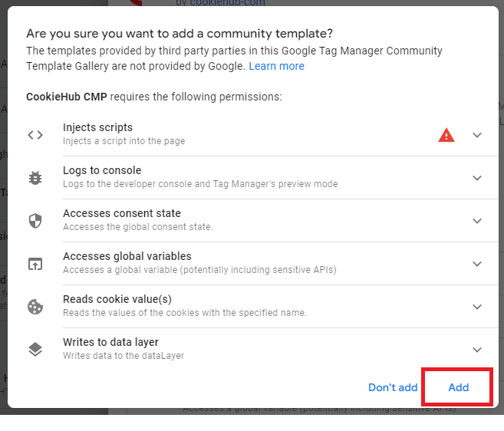Click 'Logs to the developer console' description
This screenshot has height=431, width=504.
(200, 184)
